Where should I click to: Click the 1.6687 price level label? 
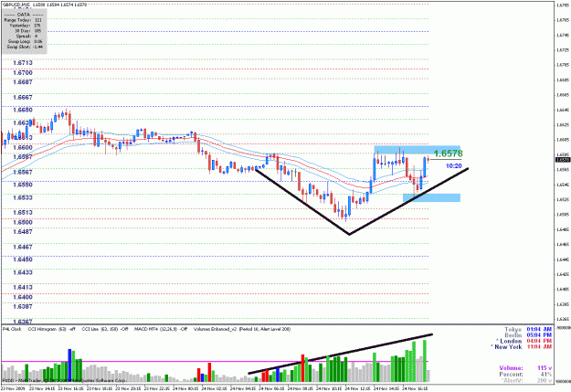23,82
